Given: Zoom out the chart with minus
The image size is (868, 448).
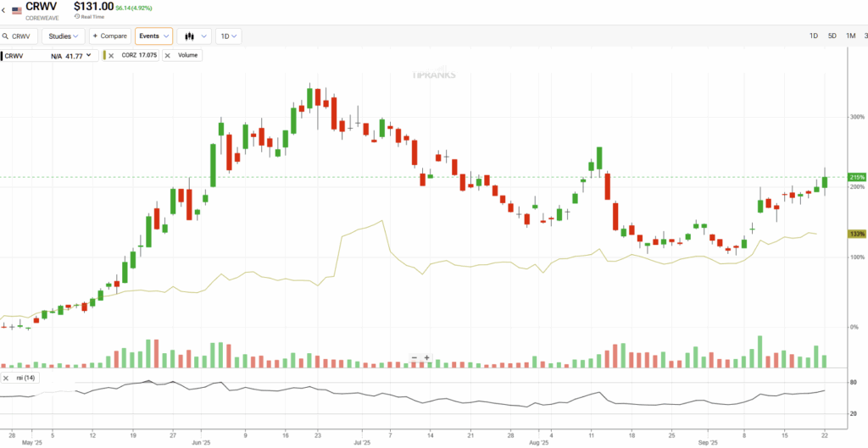Looking at the screenshot, I should (x=415, y=358).
